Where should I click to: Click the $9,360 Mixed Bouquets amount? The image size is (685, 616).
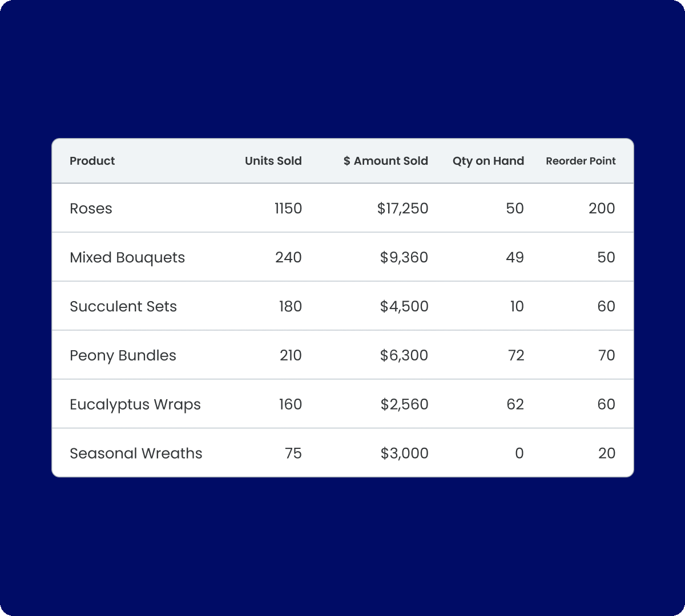click(404, 257)
